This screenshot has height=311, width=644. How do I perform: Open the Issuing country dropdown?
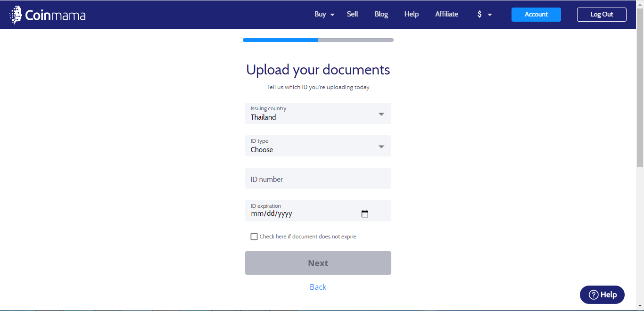318,114
